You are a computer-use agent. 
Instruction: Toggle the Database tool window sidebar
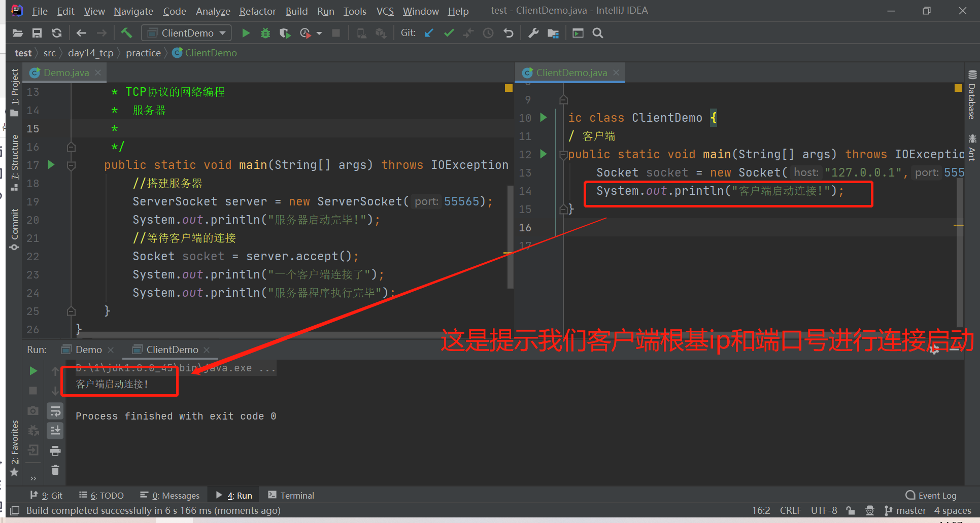coord(972,95)
